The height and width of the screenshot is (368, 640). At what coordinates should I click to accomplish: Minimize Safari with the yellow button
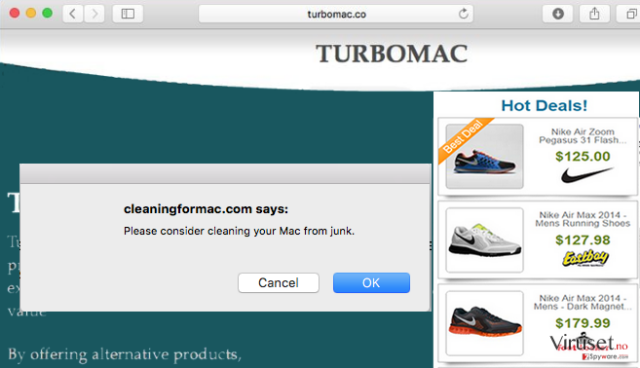pyautogui.click(x=31, y=13)
